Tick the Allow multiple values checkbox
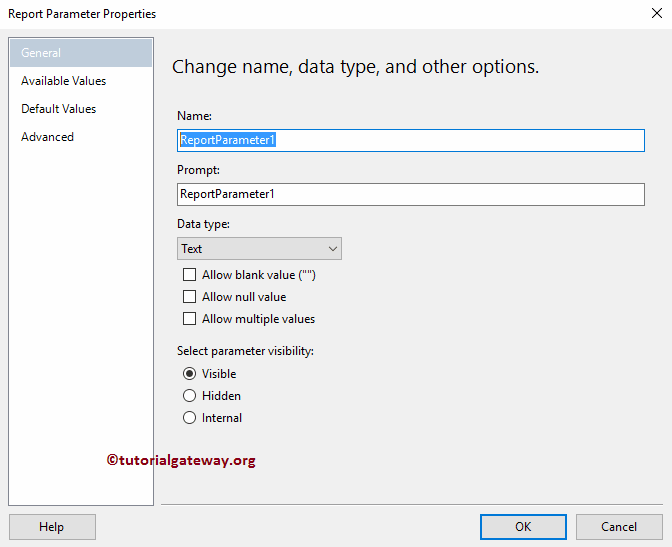Image resolution: width=672 pixels, height=547 pixels. pos(190,319)
